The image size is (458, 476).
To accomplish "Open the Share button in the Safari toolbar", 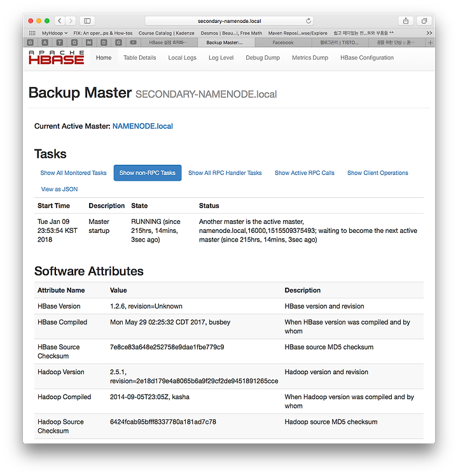I will point(406,20).
